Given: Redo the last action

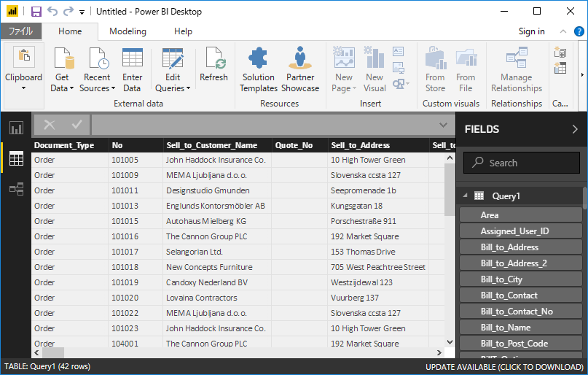Looking at the screenshot, I should [x=68, y=12].
